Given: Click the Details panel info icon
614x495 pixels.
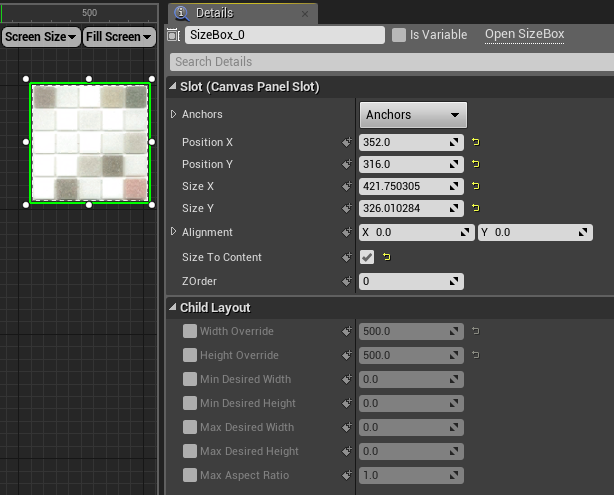Looking at the screenshot, I should click(x=182, y=13).
